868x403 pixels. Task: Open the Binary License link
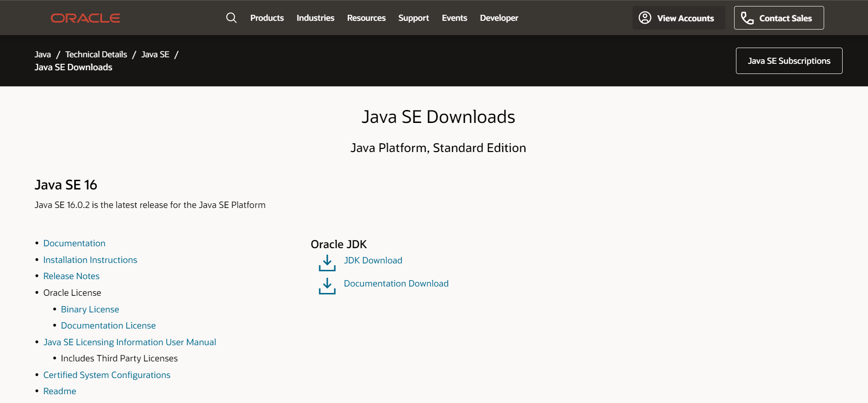point(90,309)
